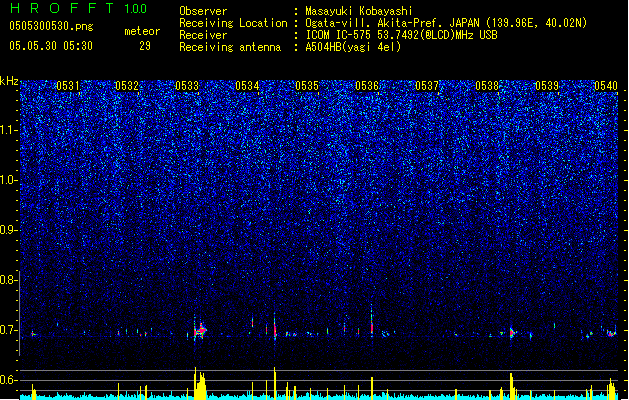The image size is (629, 400).
Task: Click the 1.1 kHz axis label
Action: click(x=9, y=130)
